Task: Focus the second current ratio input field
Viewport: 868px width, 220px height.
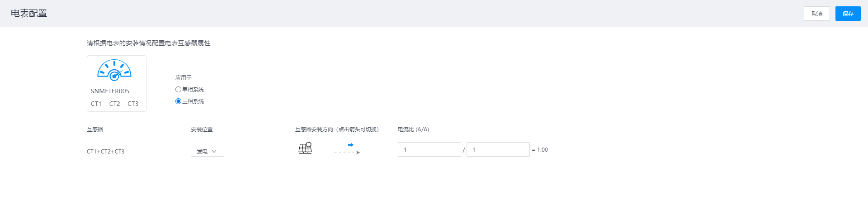Action: (x=498, y=149)
